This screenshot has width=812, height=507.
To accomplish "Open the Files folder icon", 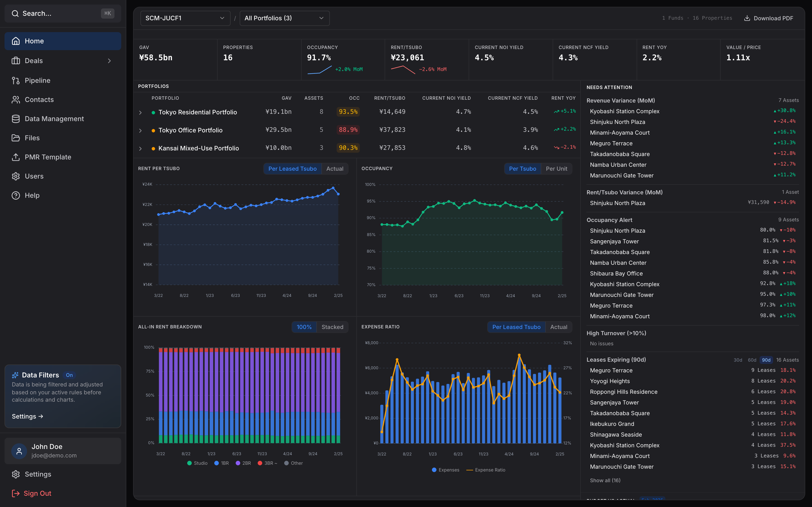I will pyautogui.click(x=16, y=137).
